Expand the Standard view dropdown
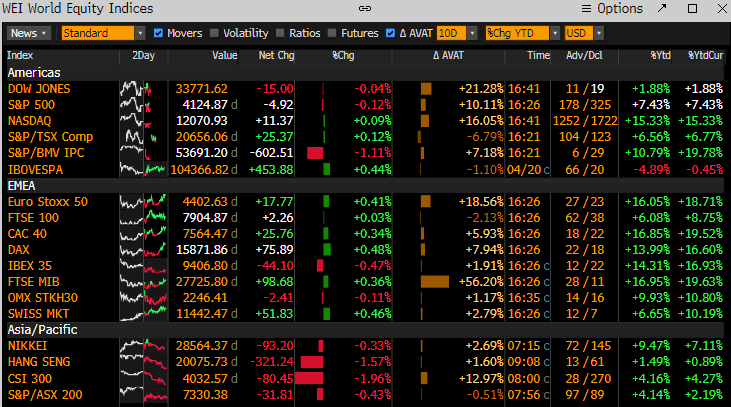This screenshot has width=731, height=407. tap(140, 33)
